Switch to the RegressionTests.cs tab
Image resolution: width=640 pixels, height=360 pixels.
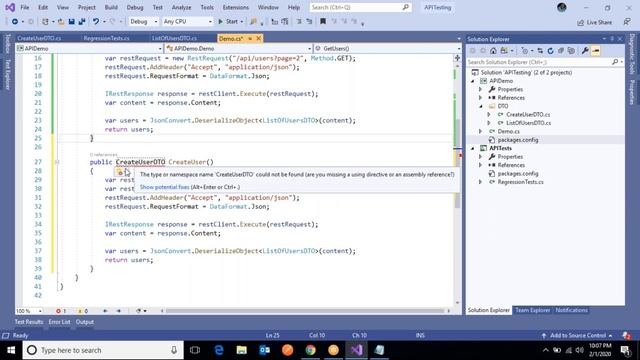click(107, 38)
